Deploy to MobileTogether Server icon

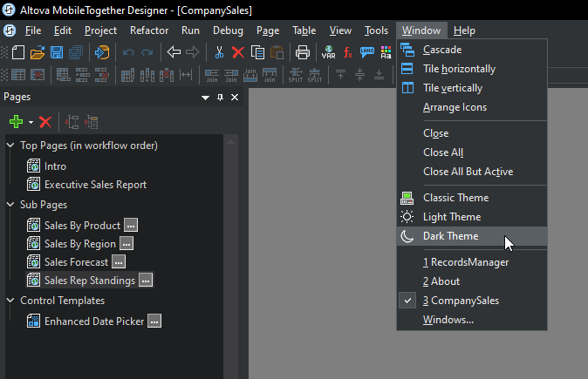[101, 52]
